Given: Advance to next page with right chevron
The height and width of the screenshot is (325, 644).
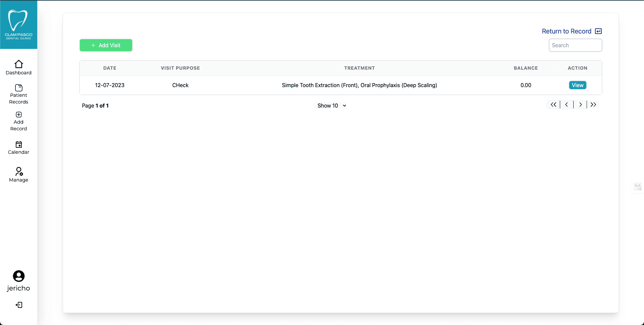Looking at the screenshot, I should click(x=581, y=104).
